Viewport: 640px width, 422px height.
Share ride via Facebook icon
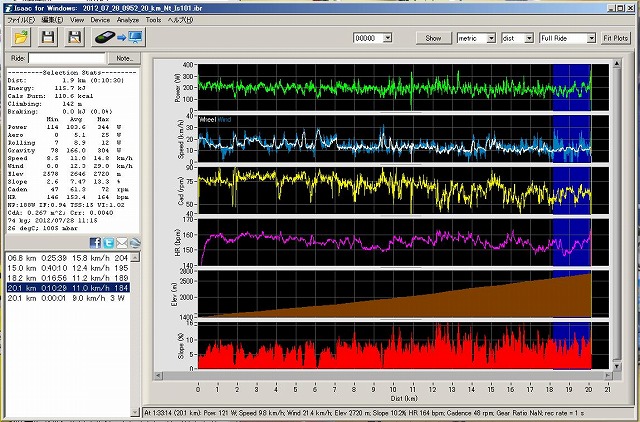[95, 242]
